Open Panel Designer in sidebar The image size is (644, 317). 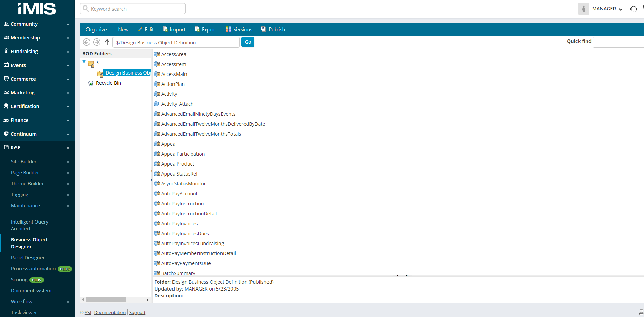pyautogui.click(x=28, y=258)
